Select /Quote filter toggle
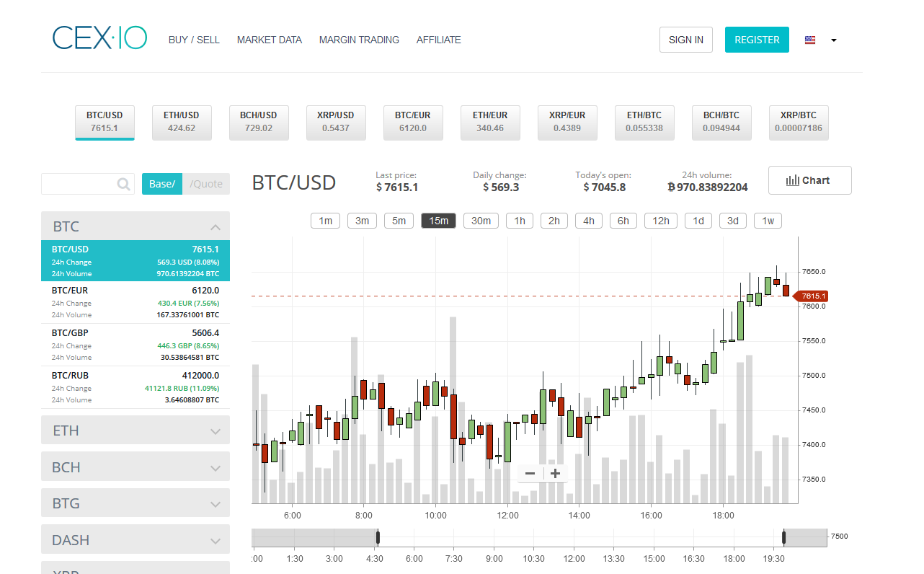924x574 pixels. 206,184
